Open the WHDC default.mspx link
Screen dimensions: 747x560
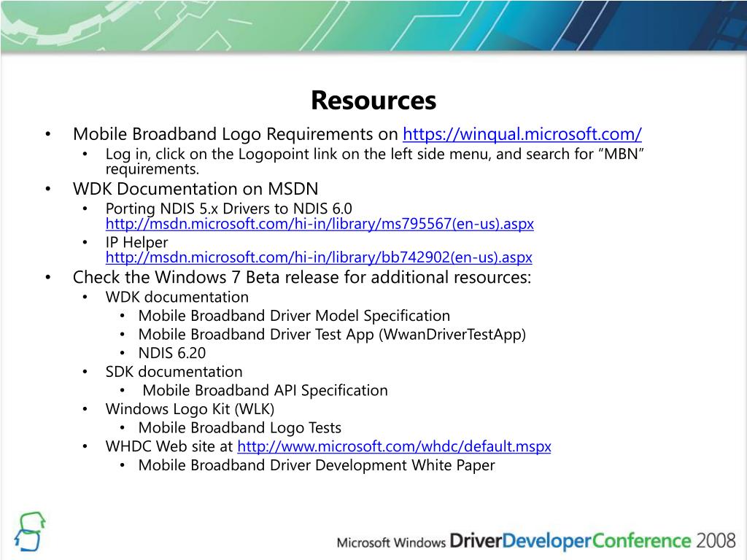coord(394,447)
